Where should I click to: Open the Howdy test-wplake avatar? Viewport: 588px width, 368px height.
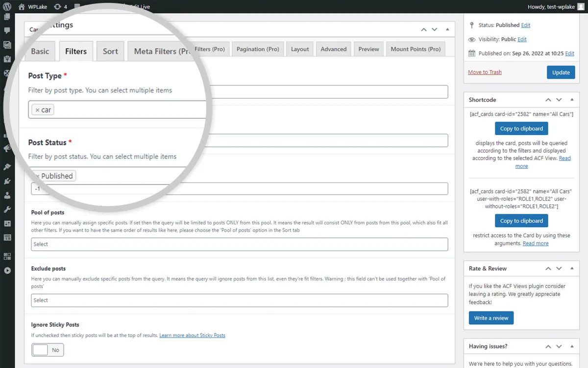coord(581,7)
